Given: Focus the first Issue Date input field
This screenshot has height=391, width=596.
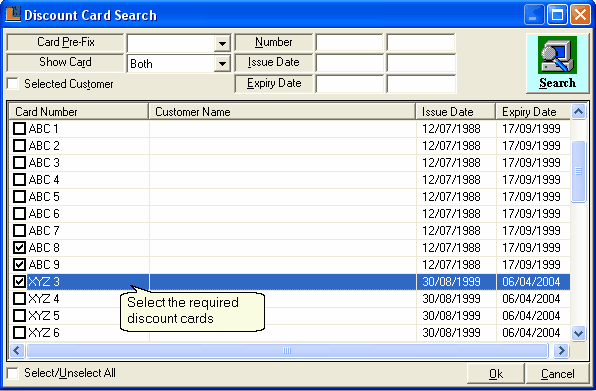Looking at the screenshot, I should pyautogui.click(x=349, y=63).
